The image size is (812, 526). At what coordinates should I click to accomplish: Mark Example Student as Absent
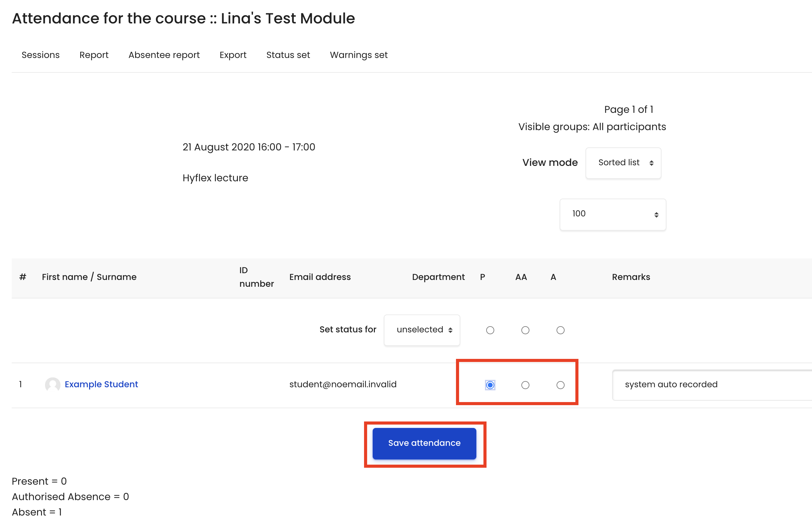[560, 385]
